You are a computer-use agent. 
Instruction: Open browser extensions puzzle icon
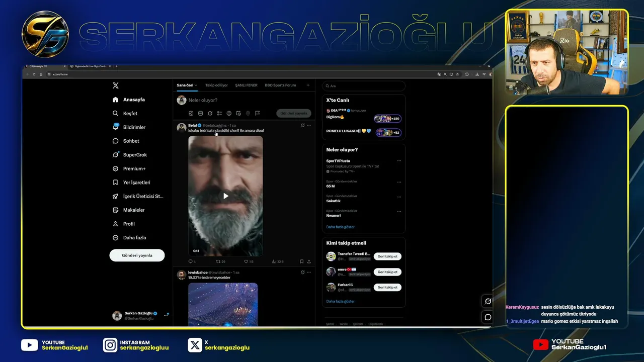coord(467,74)
